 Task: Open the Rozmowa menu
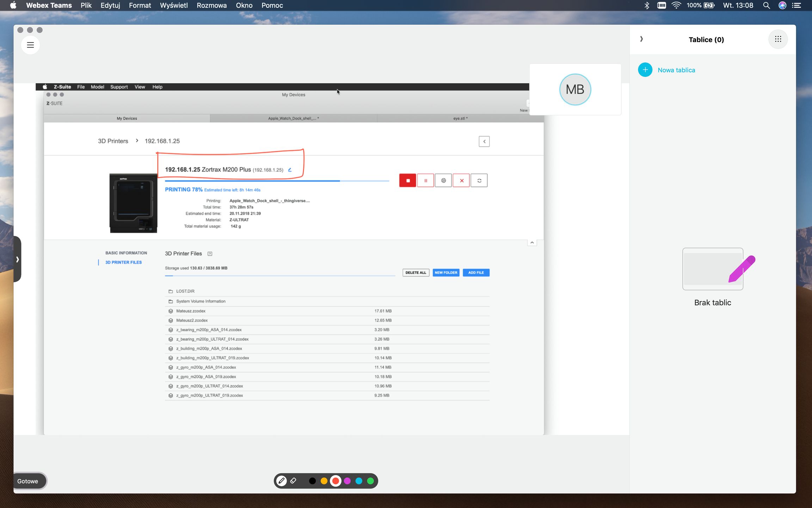point(211,5)
